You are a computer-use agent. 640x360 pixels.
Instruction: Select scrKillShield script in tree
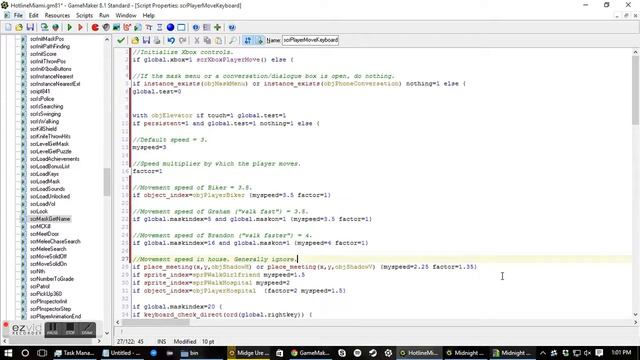tap(43, 129)
